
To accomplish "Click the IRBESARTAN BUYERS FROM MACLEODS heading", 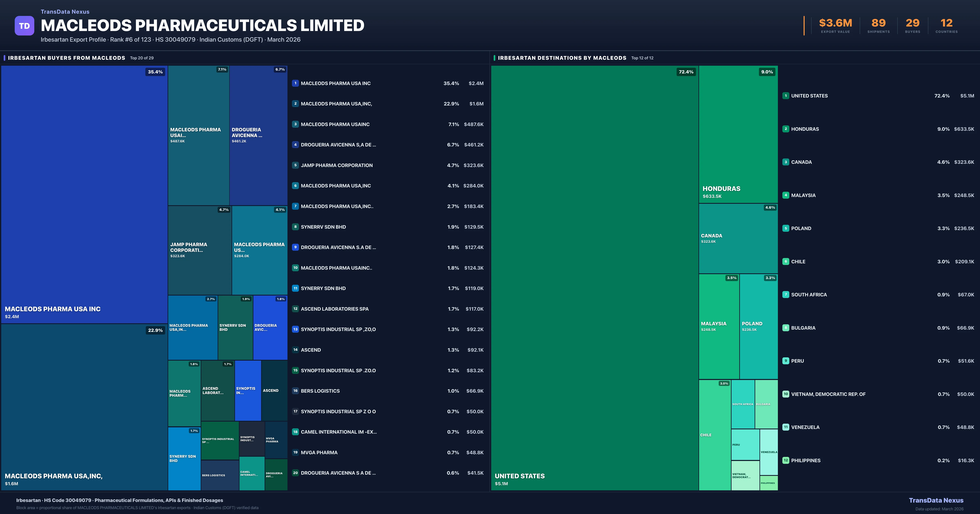I will pos(67,58).
